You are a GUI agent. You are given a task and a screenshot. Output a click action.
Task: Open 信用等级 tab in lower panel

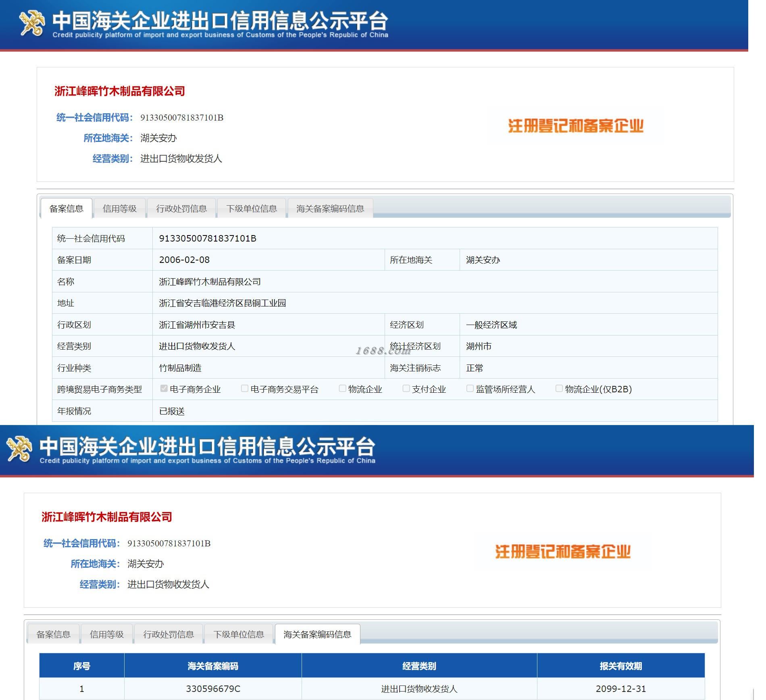(107, 634)
